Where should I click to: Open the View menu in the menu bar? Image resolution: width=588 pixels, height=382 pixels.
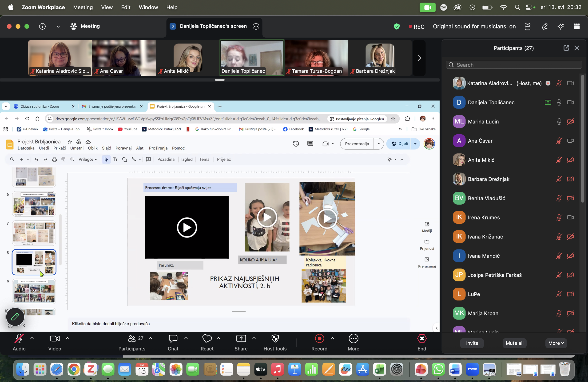107,8
